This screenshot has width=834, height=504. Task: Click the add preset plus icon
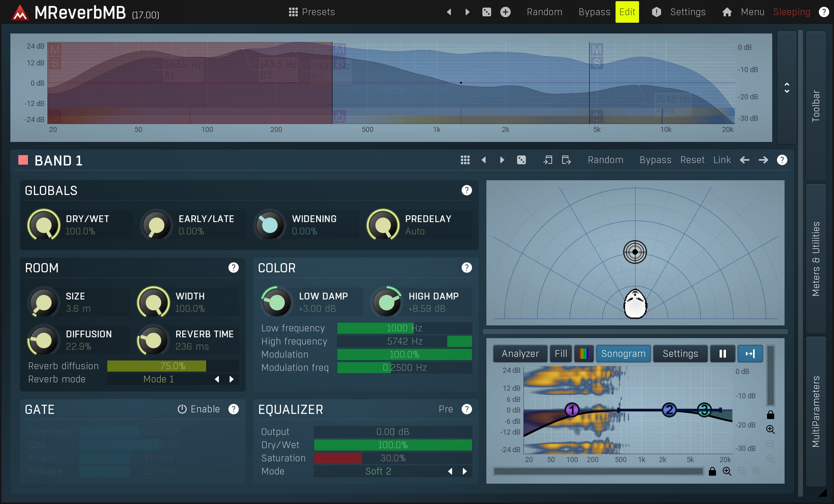click(x=505, y=12)
